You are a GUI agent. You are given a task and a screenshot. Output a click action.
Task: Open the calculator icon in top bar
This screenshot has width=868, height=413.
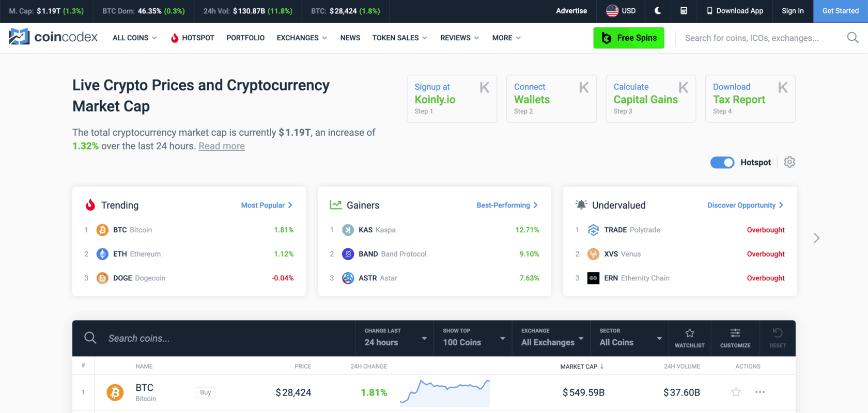(x=684, y=11)
